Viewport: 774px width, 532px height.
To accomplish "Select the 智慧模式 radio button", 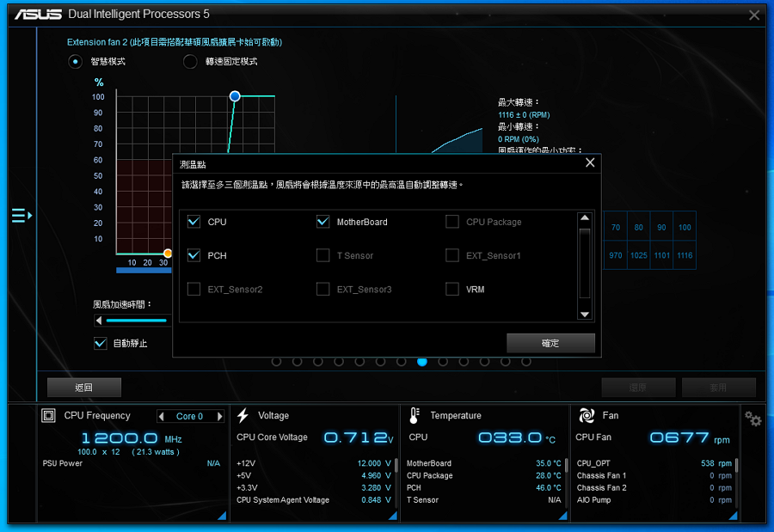I will pyautogui.click(x=75, y=62).
